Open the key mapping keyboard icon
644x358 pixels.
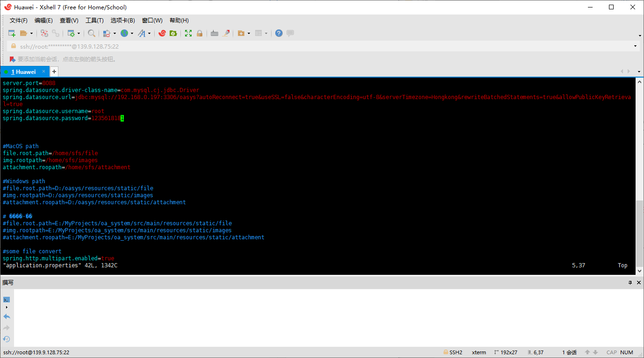[215, 33]
